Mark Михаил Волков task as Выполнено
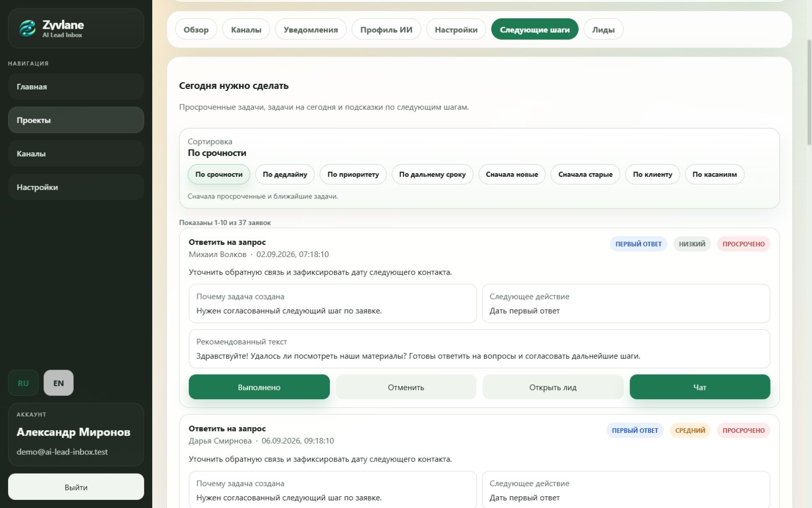Image resolution: width=812 pixels, height=508 pixels. (259, 387)
